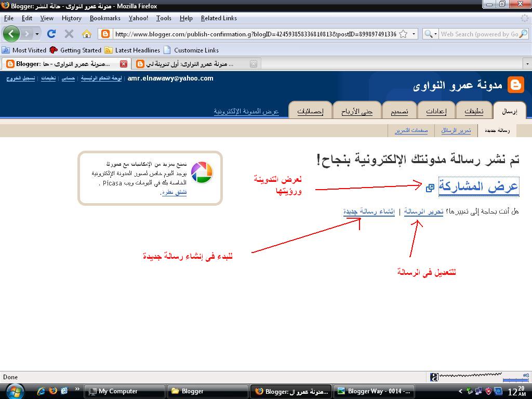The height and width of the screenshot is (399, 532).
Task: Select the Blogger تصميم (Design) tab
Action: coord(400,111)
